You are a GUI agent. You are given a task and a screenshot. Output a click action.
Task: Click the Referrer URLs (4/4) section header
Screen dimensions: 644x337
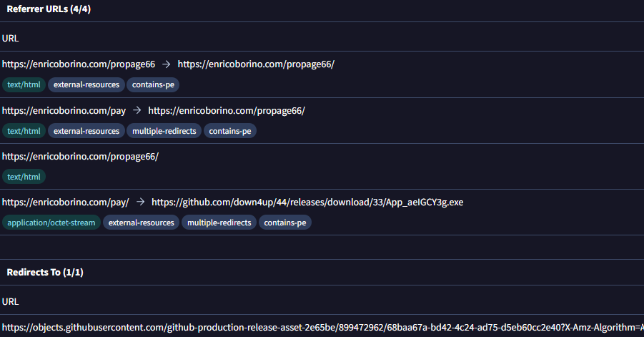[x=49, y=9]
